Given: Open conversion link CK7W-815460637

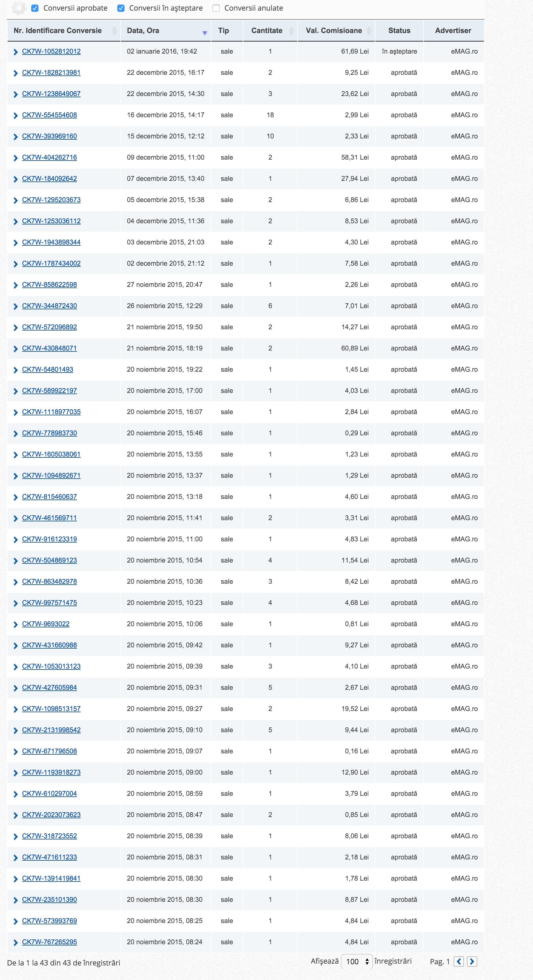Looking at the screenshot, I should tap(49, 497).
